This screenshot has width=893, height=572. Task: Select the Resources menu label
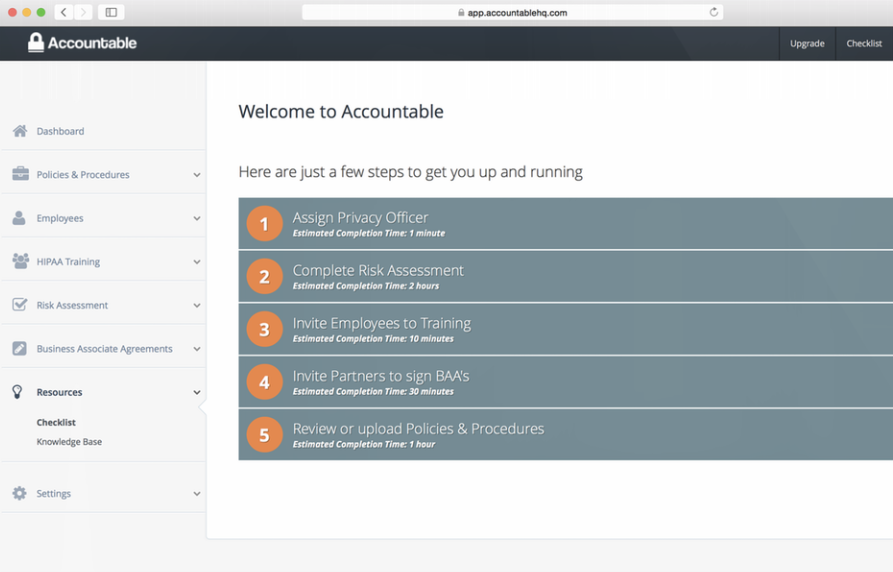59,392
